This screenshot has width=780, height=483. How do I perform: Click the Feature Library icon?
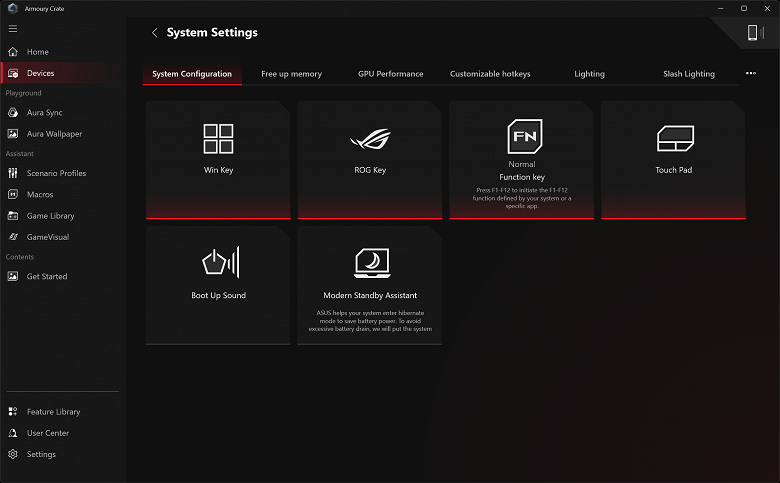(13, 411)
